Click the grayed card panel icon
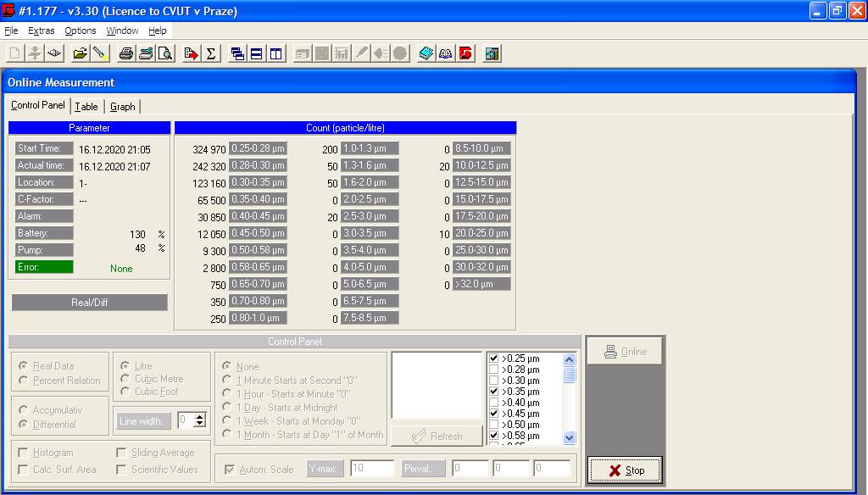The image size is (868, 495). (303, 53)
